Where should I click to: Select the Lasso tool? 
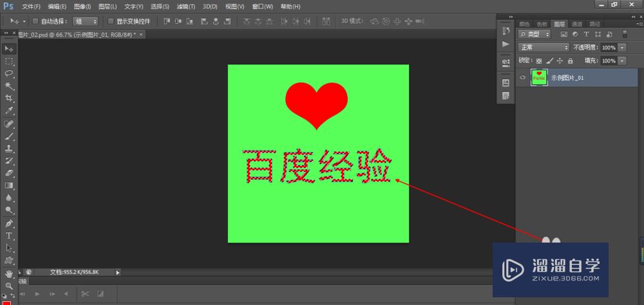coord(8,73)
